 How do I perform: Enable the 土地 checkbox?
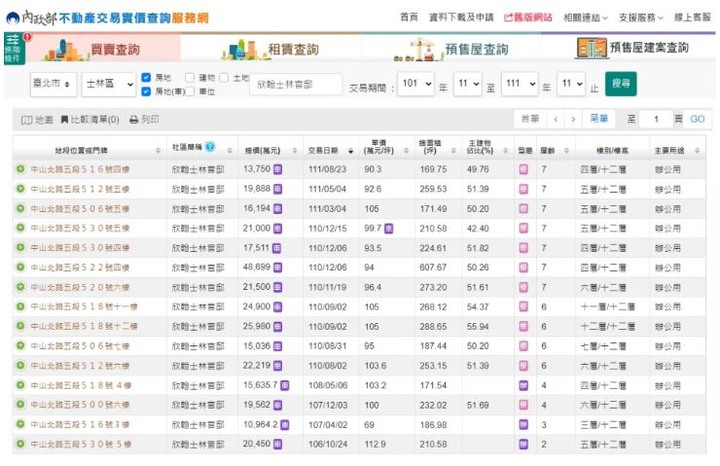[224, 78]
